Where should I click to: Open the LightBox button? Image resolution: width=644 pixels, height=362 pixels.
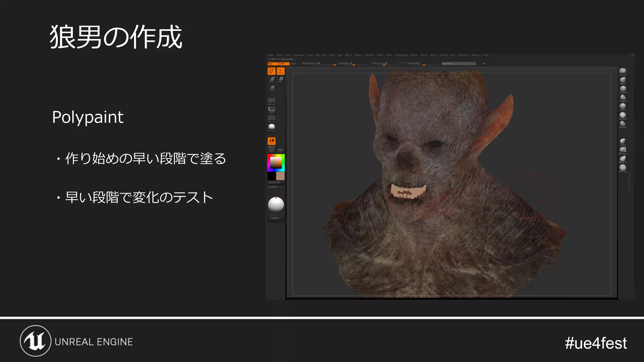pyautogui.click(x=276, y=218)
